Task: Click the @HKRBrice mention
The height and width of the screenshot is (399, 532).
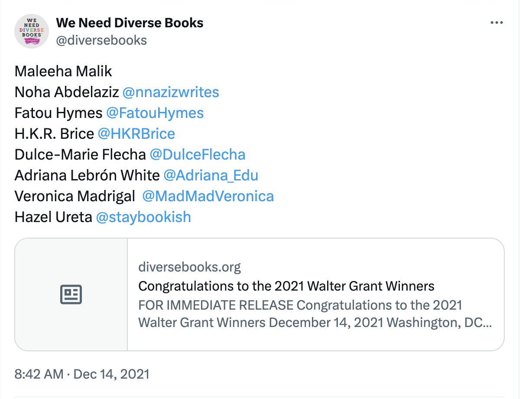Action: [136, 134]
